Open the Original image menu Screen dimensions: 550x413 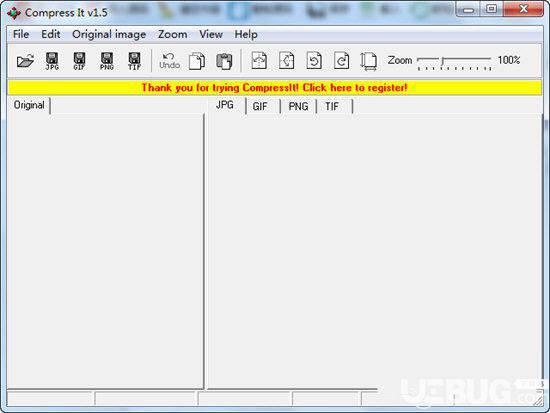point(109,34)
